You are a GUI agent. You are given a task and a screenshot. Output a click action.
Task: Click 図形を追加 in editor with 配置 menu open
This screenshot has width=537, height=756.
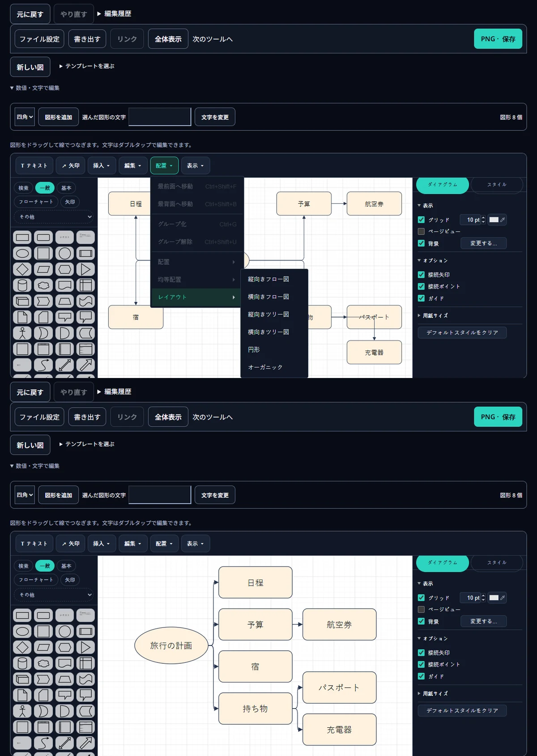59,117
